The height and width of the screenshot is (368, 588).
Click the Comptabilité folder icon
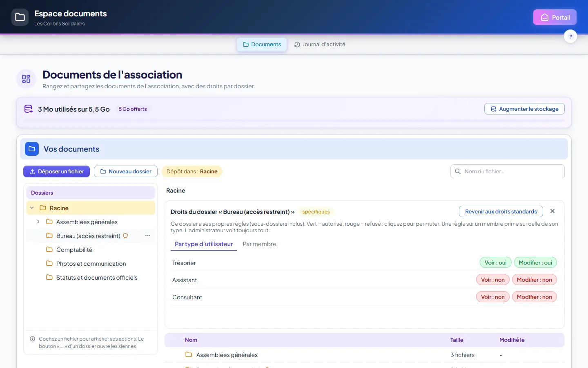tap(49, 249)
